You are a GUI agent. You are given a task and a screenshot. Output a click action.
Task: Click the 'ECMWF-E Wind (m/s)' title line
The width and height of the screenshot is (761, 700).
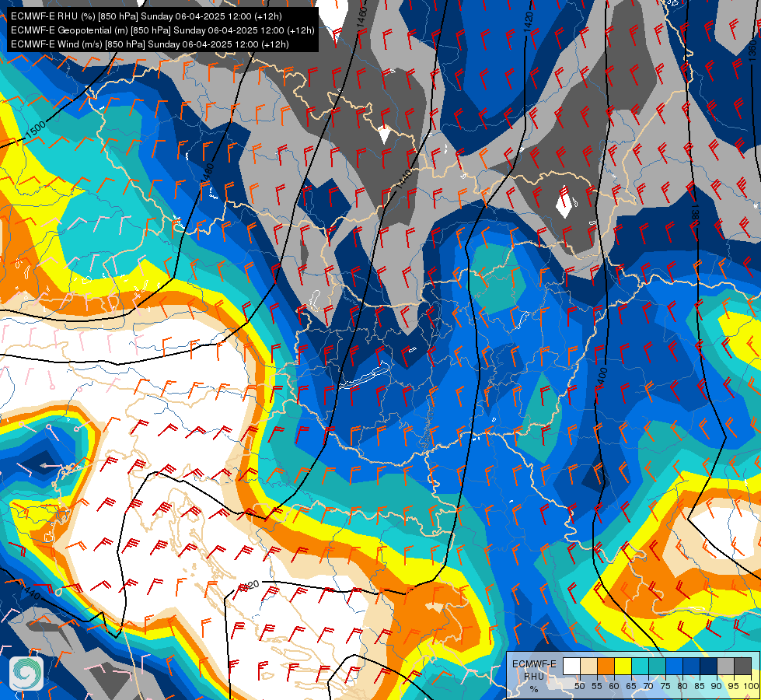(x=150, y=44)
